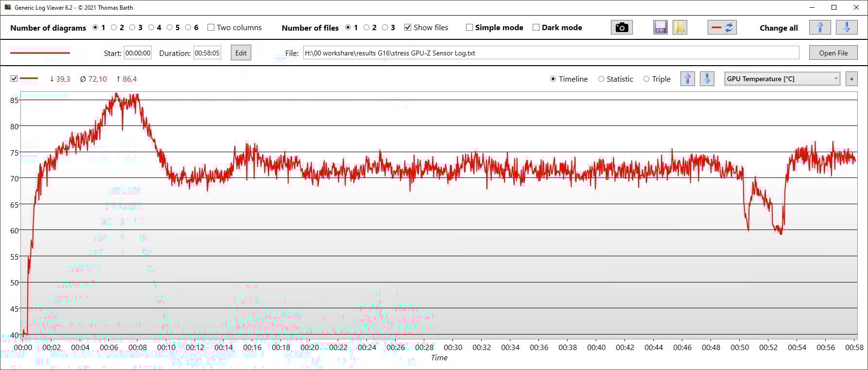Select 1 under Number of files

tap(348, 28)
